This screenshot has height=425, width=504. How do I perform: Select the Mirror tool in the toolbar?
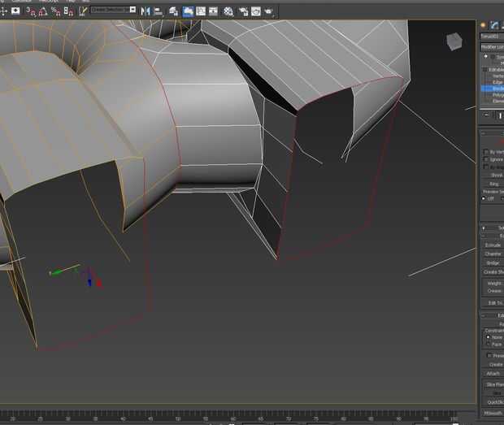pos(146,11)
